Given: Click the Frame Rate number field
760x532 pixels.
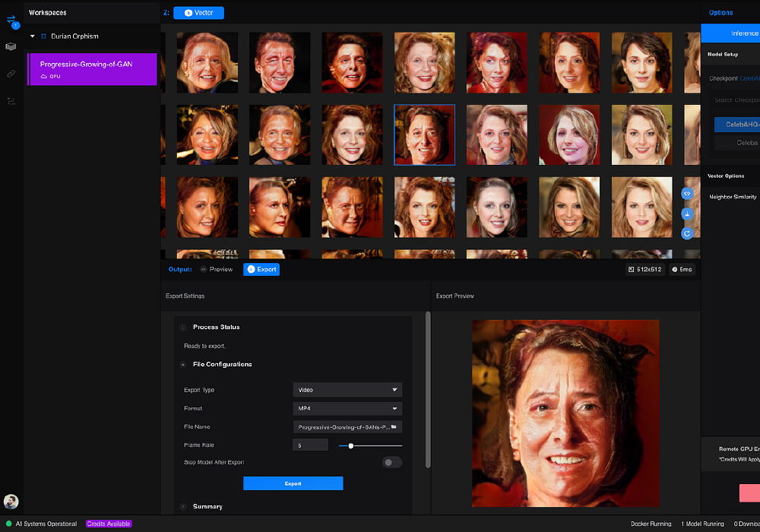Looking at the screenshot, I should [x=310, y=445].
